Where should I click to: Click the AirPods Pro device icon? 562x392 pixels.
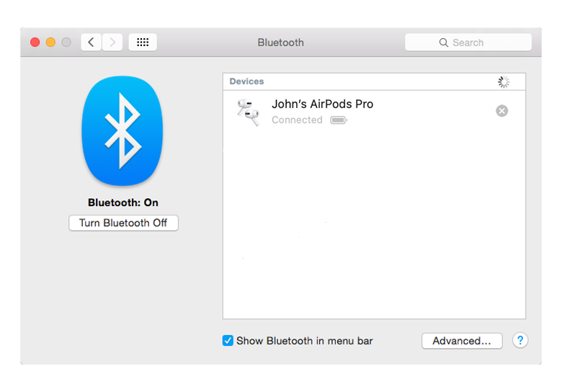[247, 112]
